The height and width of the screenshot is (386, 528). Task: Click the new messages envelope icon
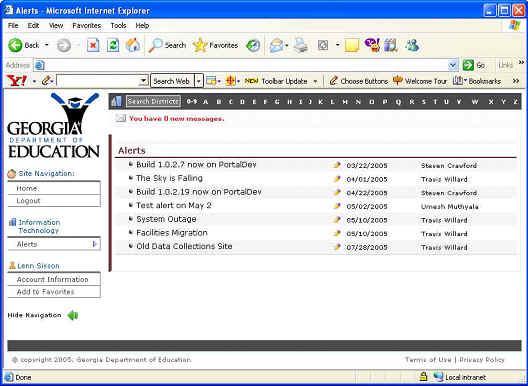point(121,118)
